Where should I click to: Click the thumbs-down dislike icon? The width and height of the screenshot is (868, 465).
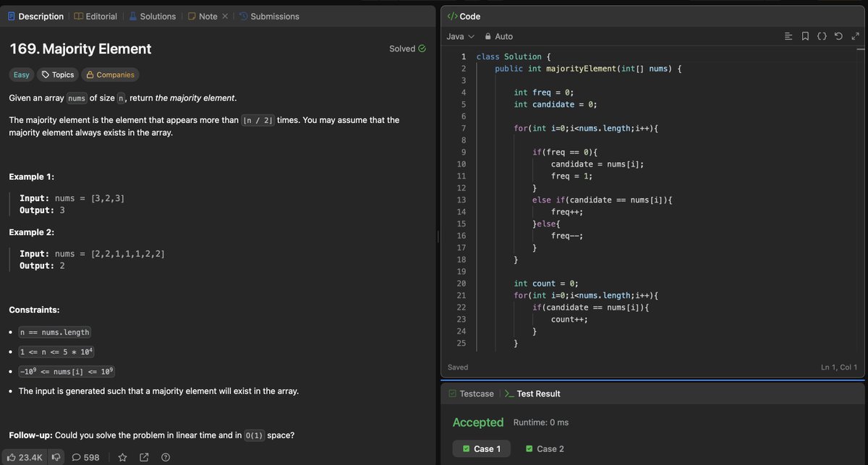pos(56,457)
